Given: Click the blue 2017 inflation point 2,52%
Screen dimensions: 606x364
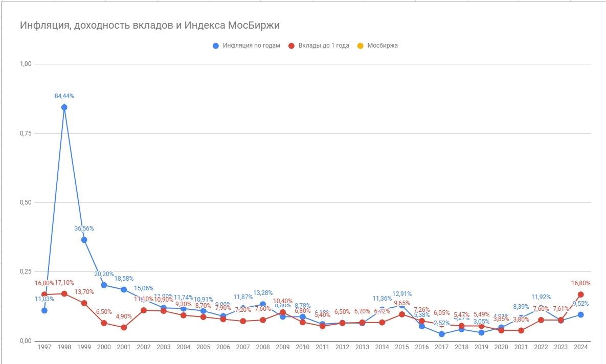Looking at the screenshot, I should (x=442, y=334).
